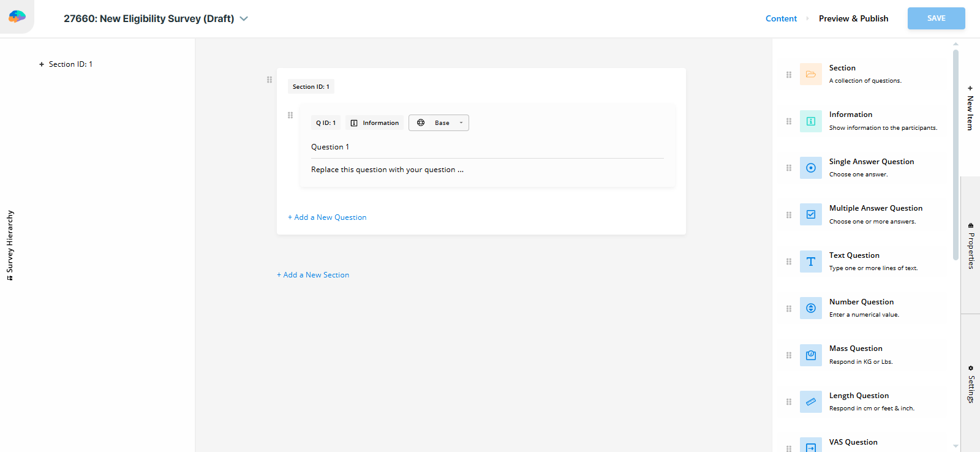The width and height of the screenshot is (980, 452).
Task: Select the Mass Question scale icon
Action: [810, 355]
